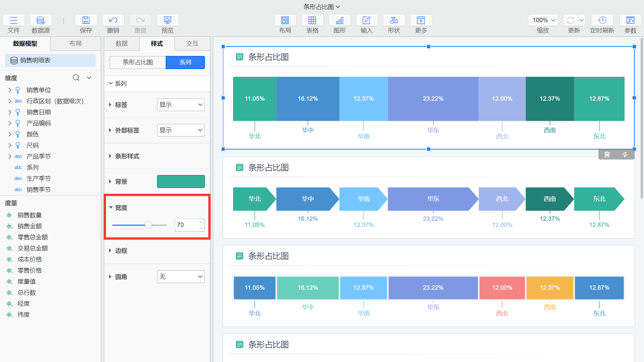Open the Data source (数据源) icon
This screenshot has width=644, height=362.
[x=41, y=21]
